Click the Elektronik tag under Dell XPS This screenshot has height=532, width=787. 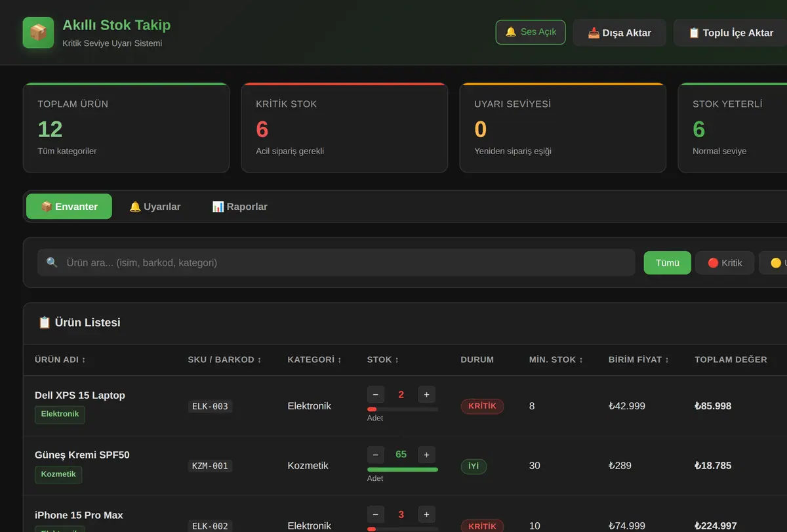[x=60, y=415]
